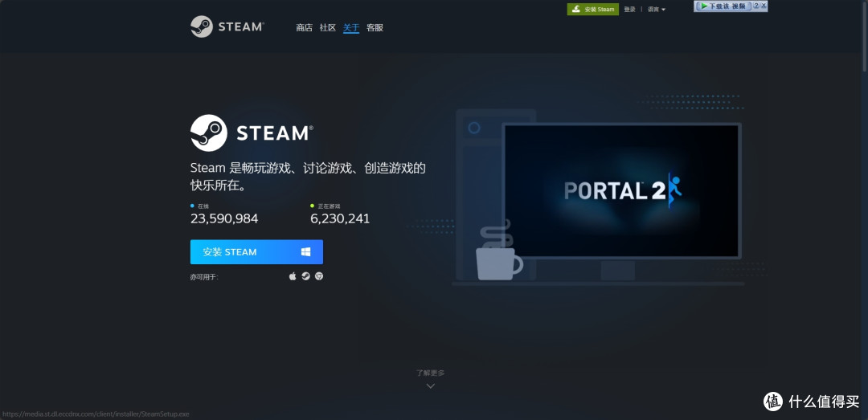Open the 社区 community menu
Viewport: 868px width, 420px height.
pos(328,27)
